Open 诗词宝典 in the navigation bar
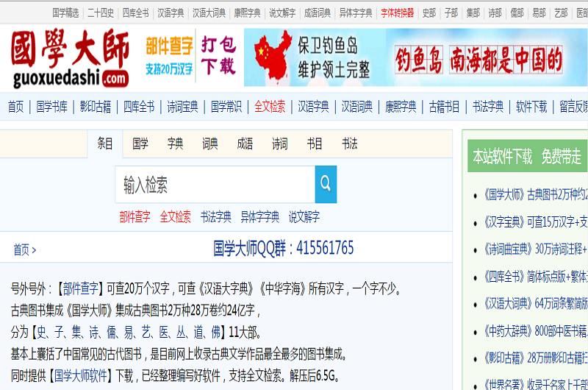 [182, 107]
